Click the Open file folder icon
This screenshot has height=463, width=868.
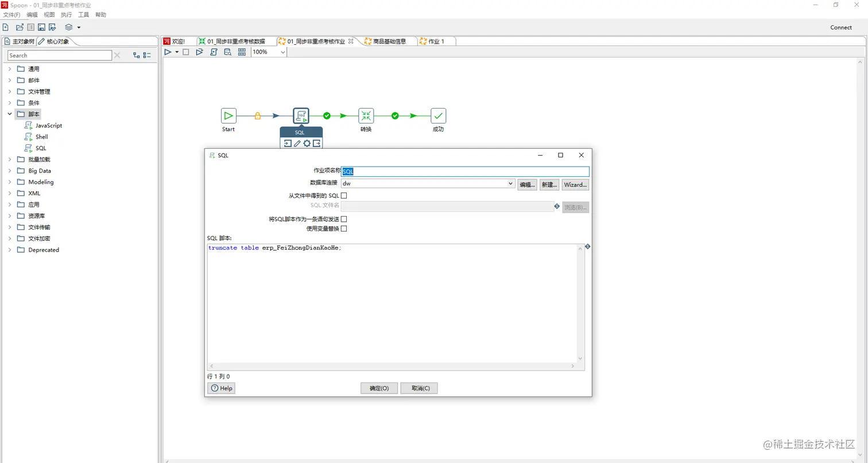[20, 27]
